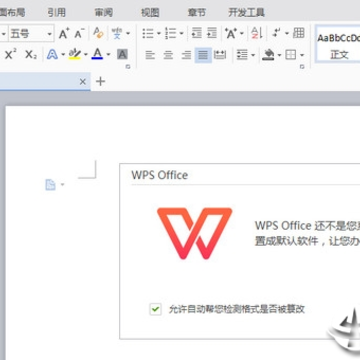The height and width of the screenshot is (360, 360).
Task: Center align text
Action: pos(168,55)
